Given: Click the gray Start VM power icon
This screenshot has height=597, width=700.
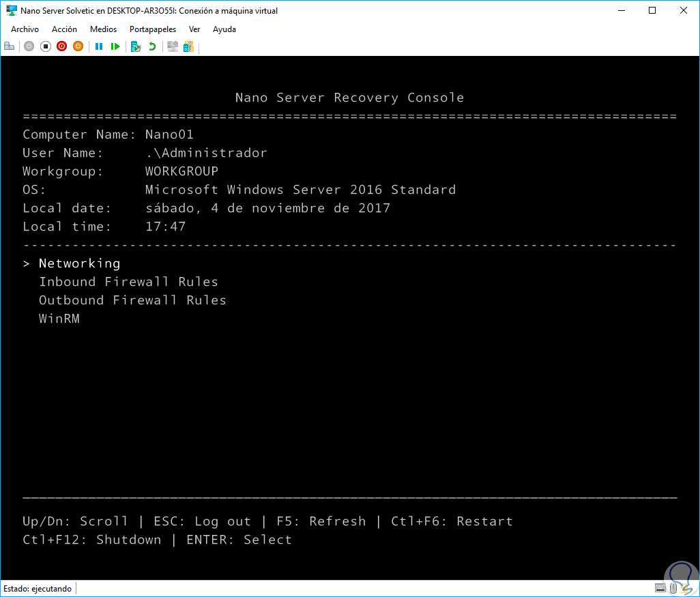Looking at the screenshot, I should pos(29,46).
